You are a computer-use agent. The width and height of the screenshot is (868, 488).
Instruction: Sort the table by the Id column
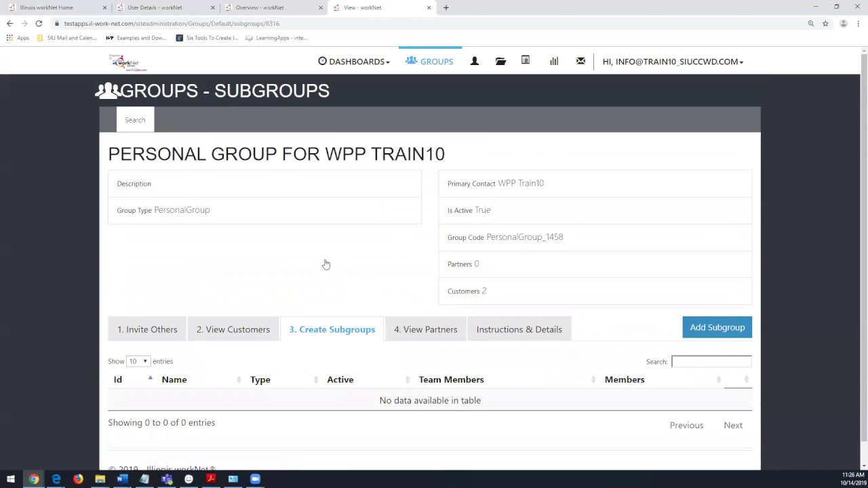click(133, 380)
